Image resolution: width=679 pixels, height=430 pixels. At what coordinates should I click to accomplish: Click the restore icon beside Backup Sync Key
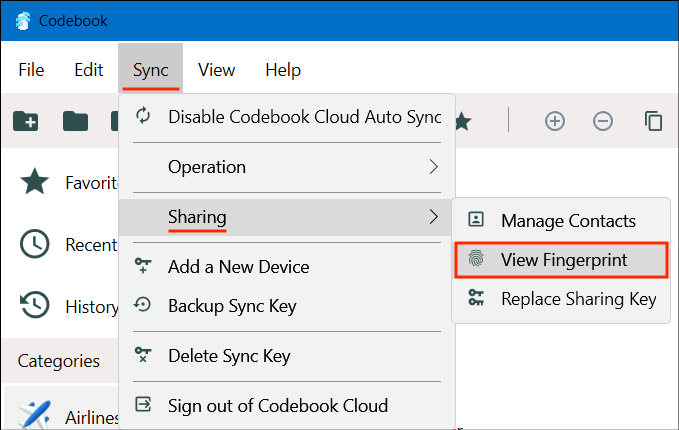(x=142, y=305)
